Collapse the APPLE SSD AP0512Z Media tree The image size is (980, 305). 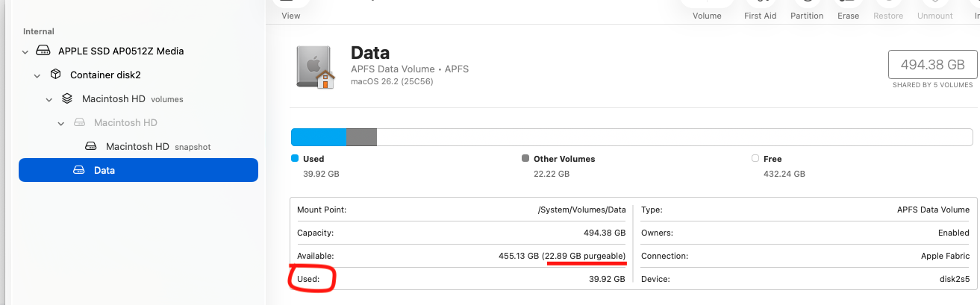[25, 51]
